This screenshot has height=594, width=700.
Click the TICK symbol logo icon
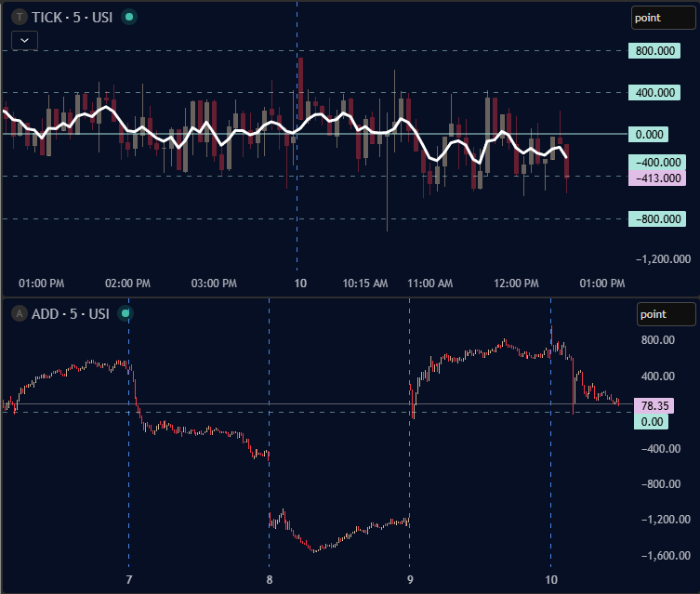pos(20,18)
